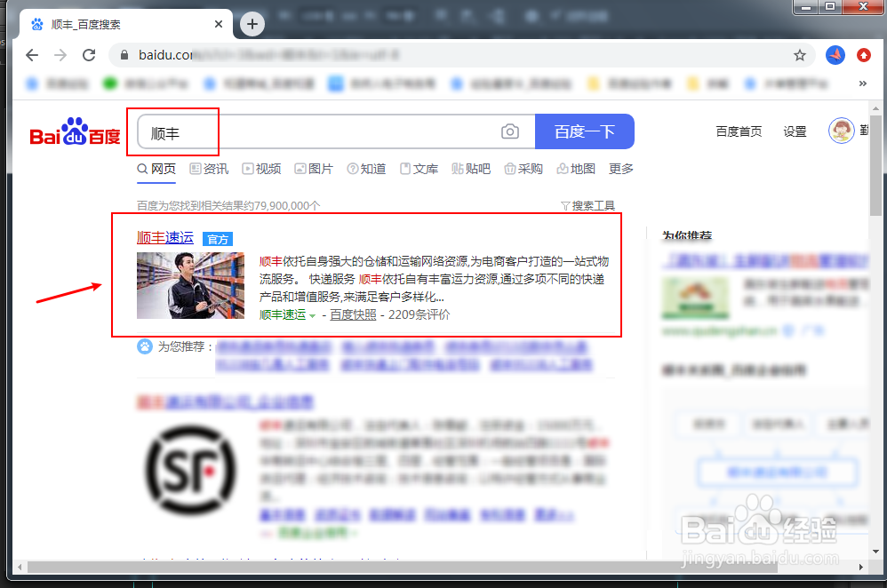Open a new browser tab

[252, 24]
